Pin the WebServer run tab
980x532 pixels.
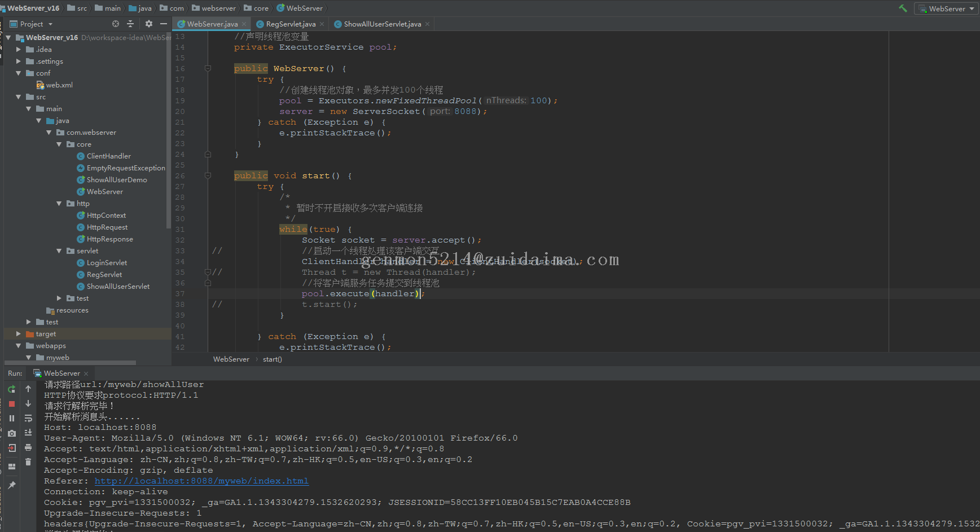(x=12, y=485)
